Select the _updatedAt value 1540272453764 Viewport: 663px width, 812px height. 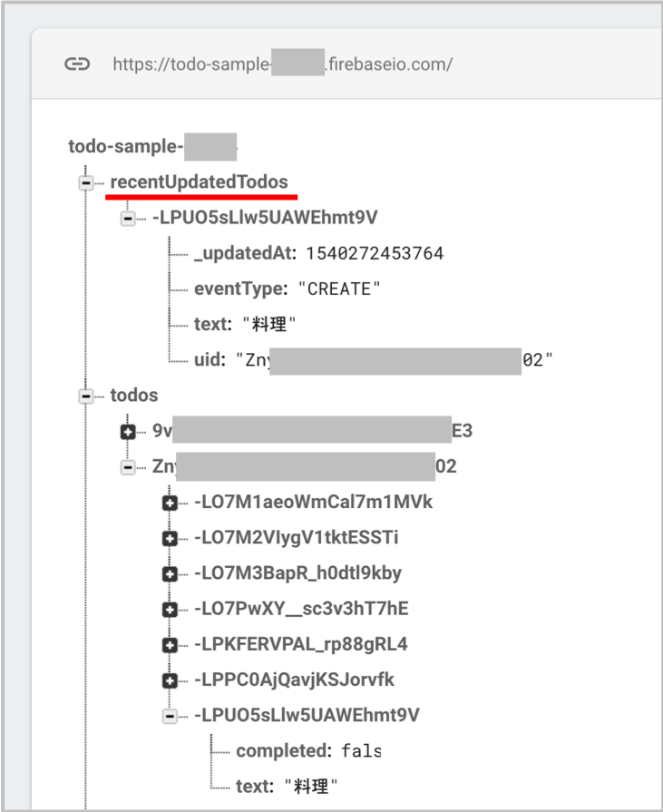[x=375, y=253]
